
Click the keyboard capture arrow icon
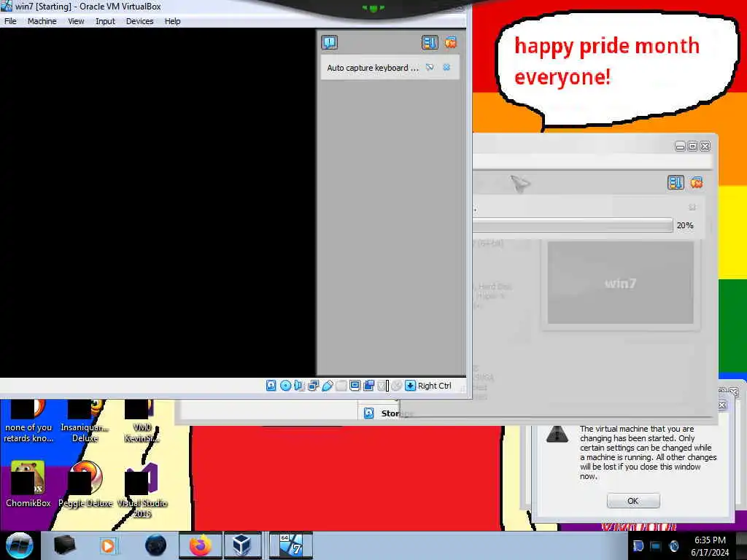(410, 385)
